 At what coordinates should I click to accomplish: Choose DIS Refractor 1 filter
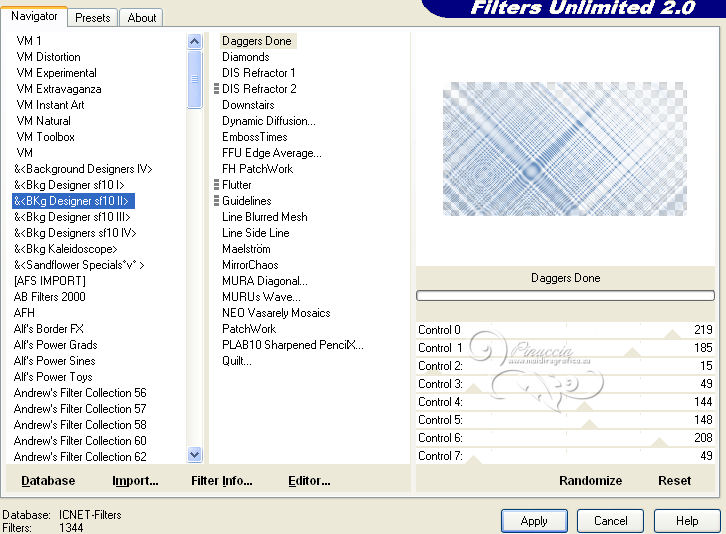click(259, 73)
